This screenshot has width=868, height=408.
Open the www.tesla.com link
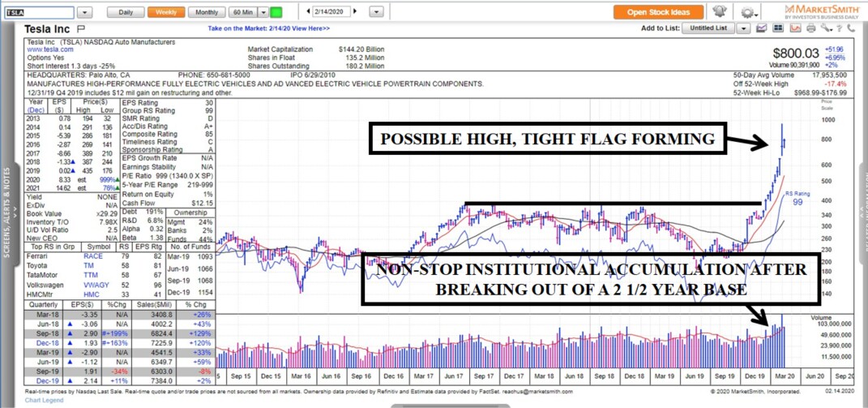(x=45, y=49)
